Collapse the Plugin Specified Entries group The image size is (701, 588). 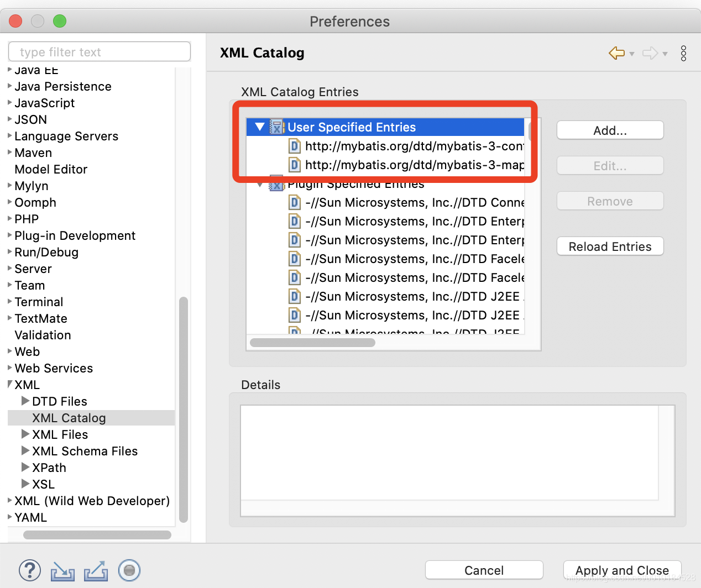coord(259,184)
